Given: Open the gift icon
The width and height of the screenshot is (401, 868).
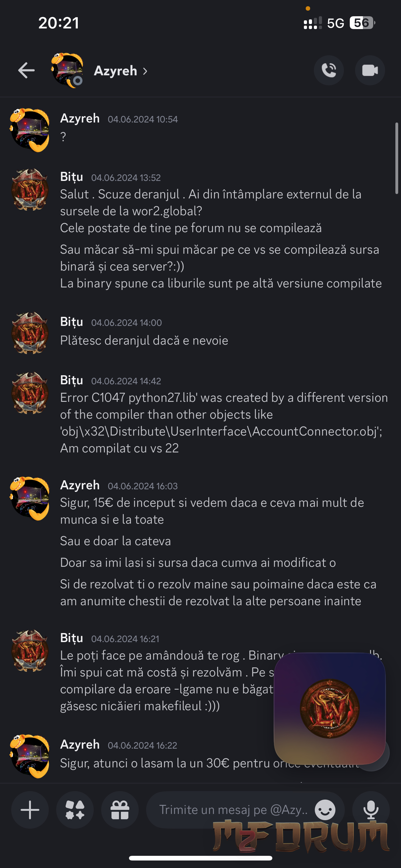Looking at the screenshot, I should coord(120,810).
